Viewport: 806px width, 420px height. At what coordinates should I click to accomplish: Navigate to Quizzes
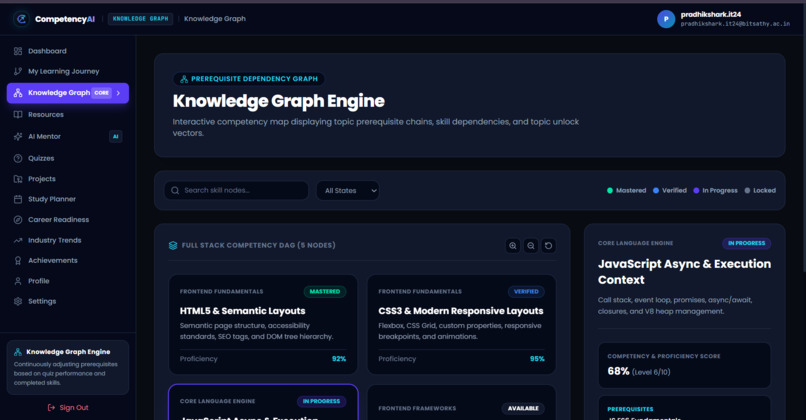[68, 158]
